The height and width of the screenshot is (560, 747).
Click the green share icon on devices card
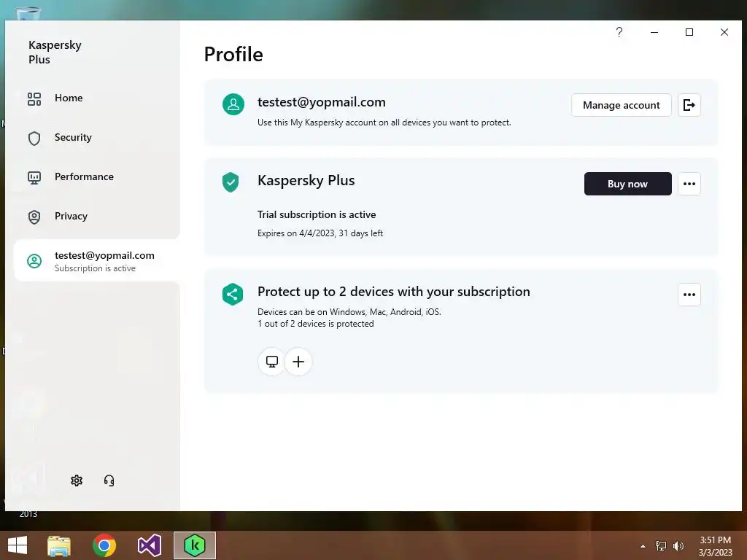click(233, 295)
